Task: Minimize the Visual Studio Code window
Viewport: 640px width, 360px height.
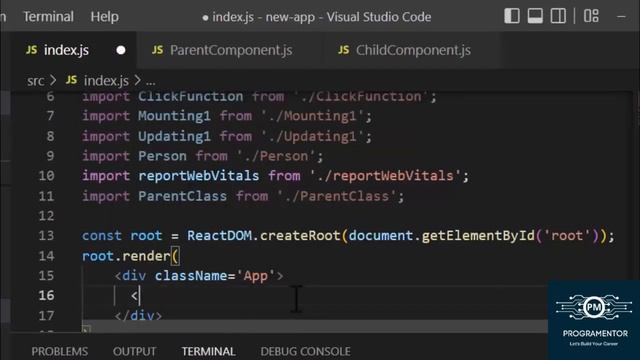Action: tap(622, 17)
